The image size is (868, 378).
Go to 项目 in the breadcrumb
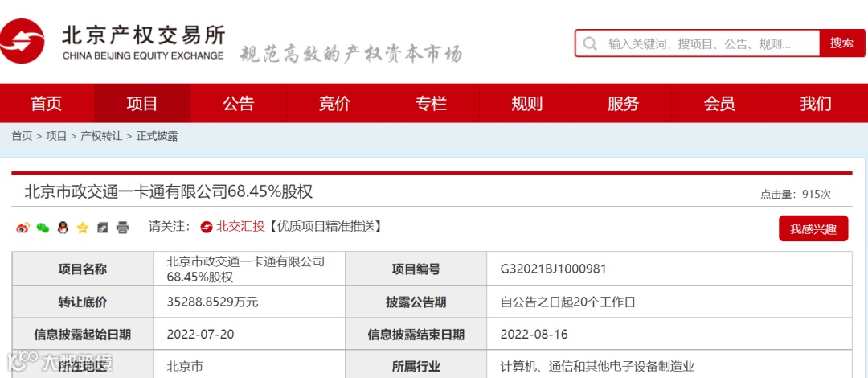56,137
